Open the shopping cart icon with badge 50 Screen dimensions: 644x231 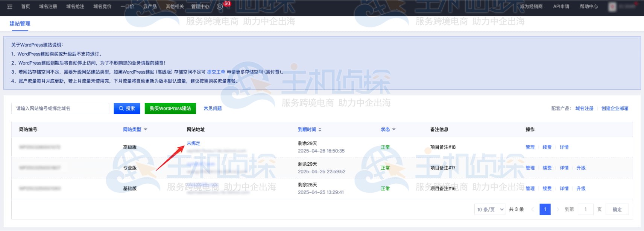[x=220, y=7]
